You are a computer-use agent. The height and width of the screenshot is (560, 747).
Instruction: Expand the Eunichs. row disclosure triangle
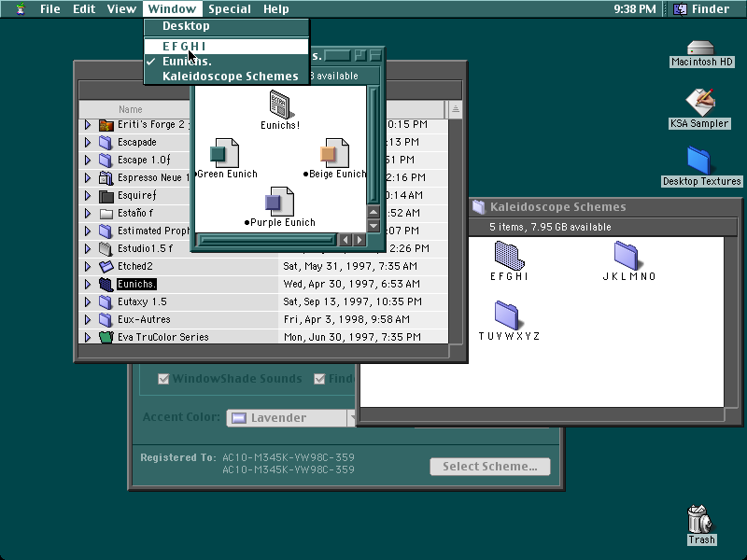point(88,285)
